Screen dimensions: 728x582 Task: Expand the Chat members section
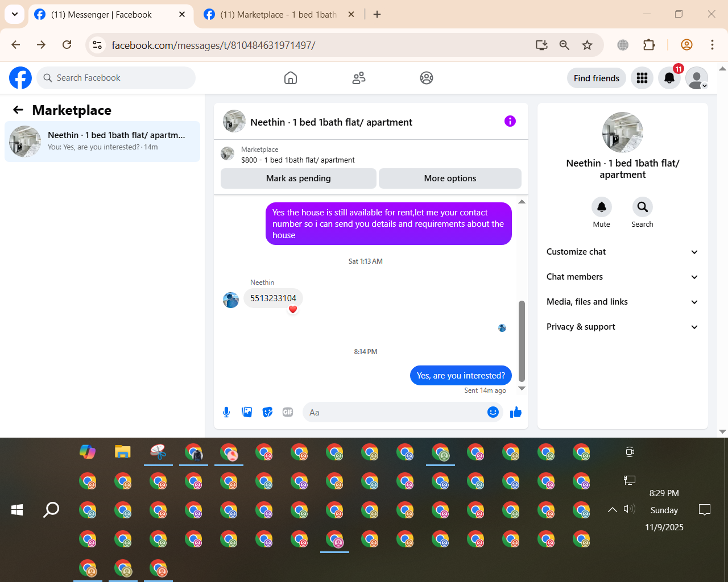click(623, 277)
